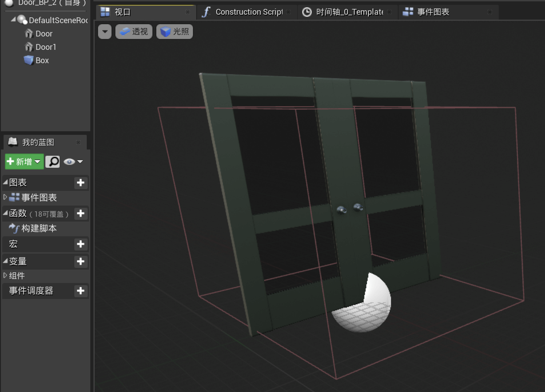Expand the 事件图表 tree item
545x392 pixels.
click(x=5, y=197)
